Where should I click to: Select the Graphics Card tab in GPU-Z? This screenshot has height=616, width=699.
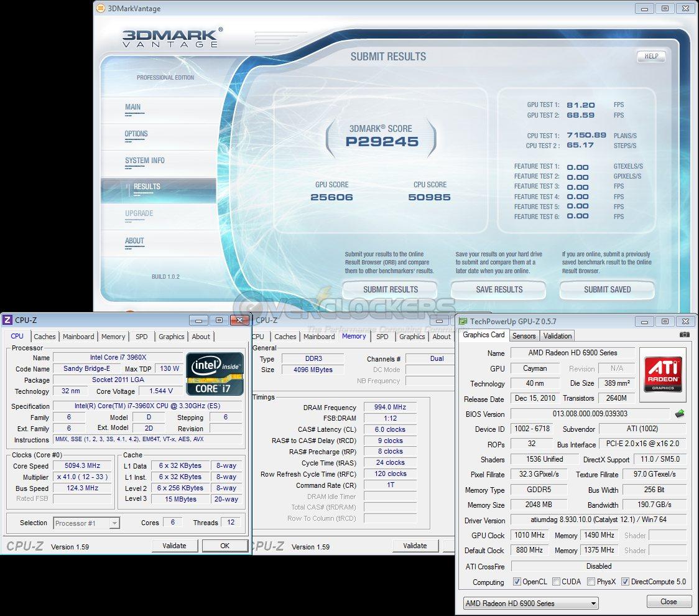(484, 335)
